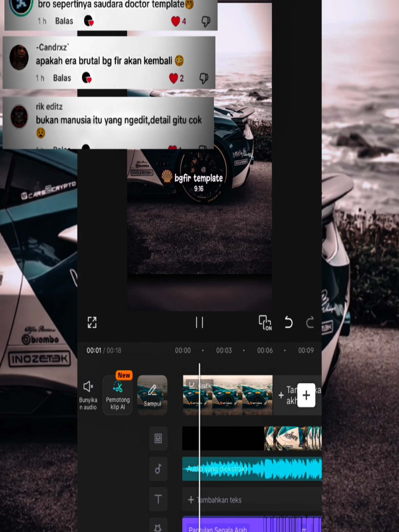The height and width of the screenshot is (532, 399).
Task: Toggle the ON keyframe snapping icon
Action: coord(265,323)
